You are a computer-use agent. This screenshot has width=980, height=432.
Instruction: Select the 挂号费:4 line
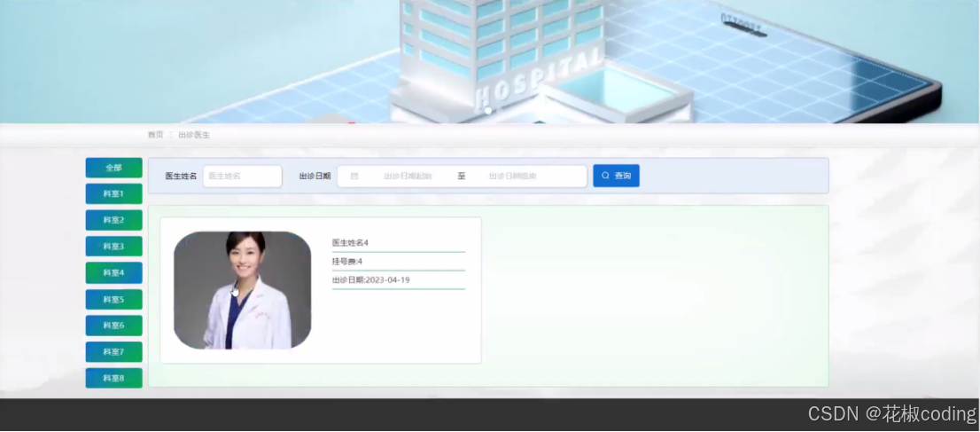346,261
